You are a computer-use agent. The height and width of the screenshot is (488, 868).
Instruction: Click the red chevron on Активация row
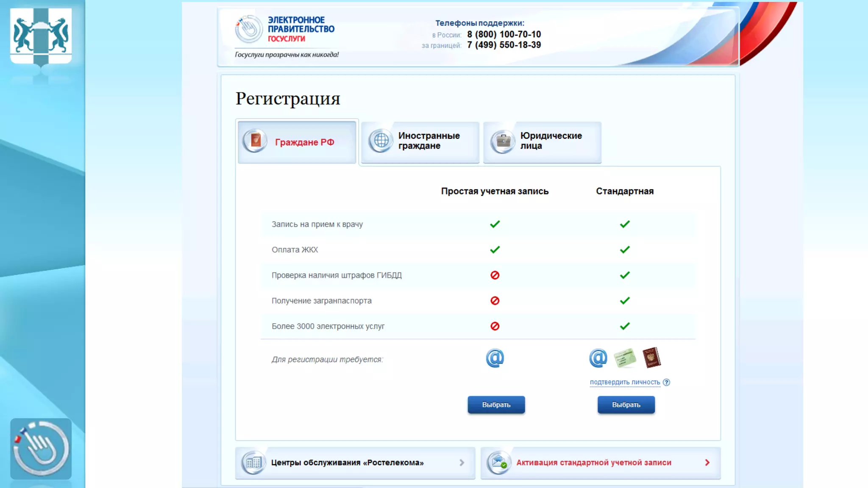(707, 463)
